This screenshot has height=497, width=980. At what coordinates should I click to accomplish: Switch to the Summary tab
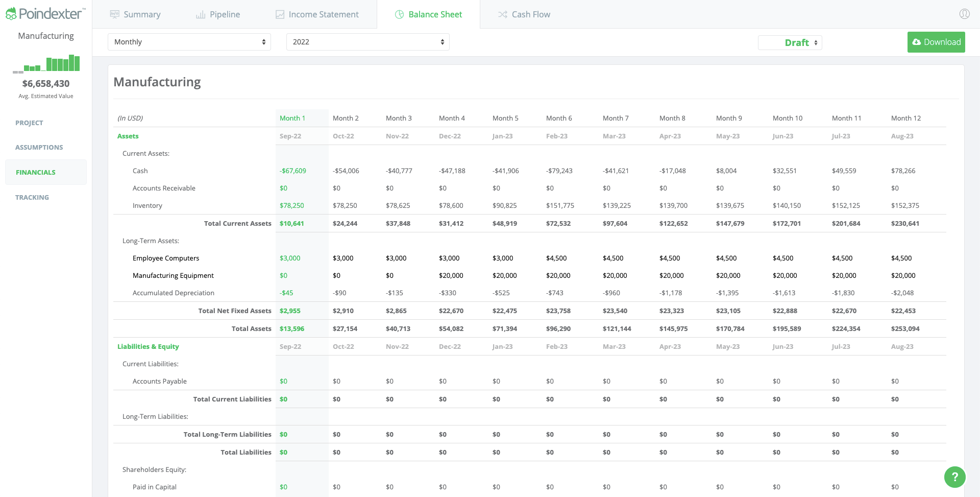(135, 14)
